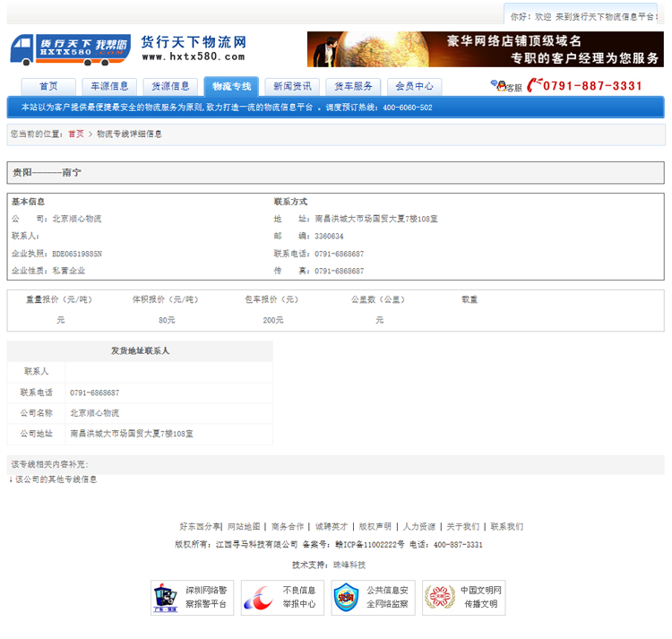Screen dimensions: 672x639
Task: Open the 会员中心 tab
Action: coord(415,87)
